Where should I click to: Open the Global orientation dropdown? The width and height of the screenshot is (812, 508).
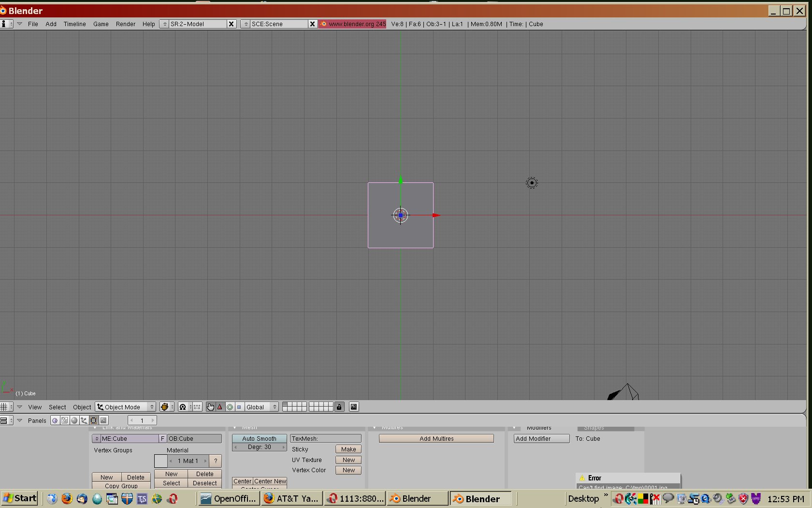[x=261, y=407]
